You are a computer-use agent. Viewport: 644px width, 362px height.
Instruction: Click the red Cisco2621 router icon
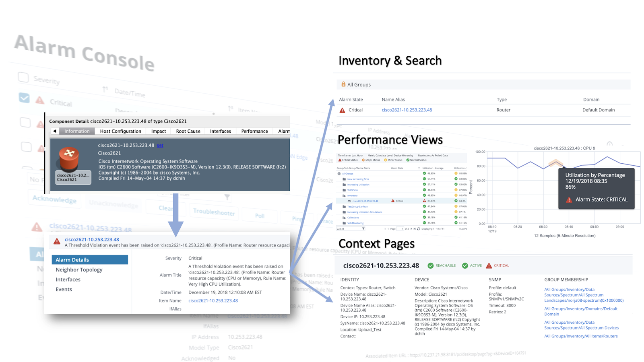(x=69, y=159)
